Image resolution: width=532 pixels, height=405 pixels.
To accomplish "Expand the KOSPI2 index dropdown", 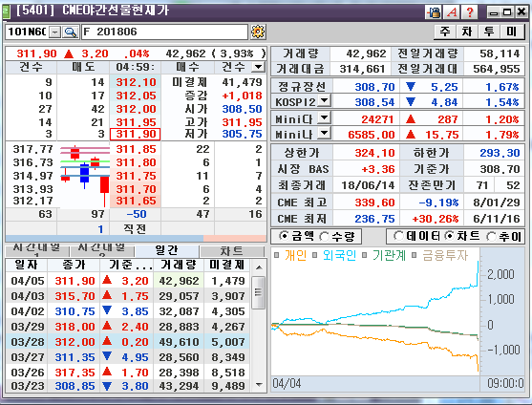I will point(325,100).
